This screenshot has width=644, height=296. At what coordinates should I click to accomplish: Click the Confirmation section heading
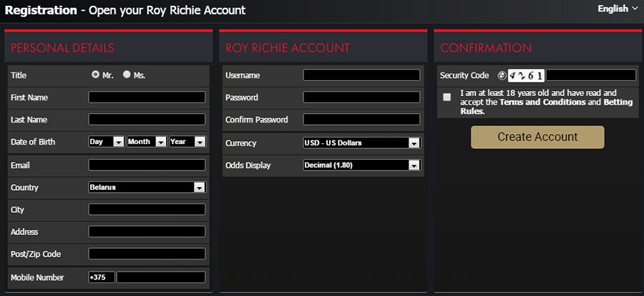pos(486,48)
